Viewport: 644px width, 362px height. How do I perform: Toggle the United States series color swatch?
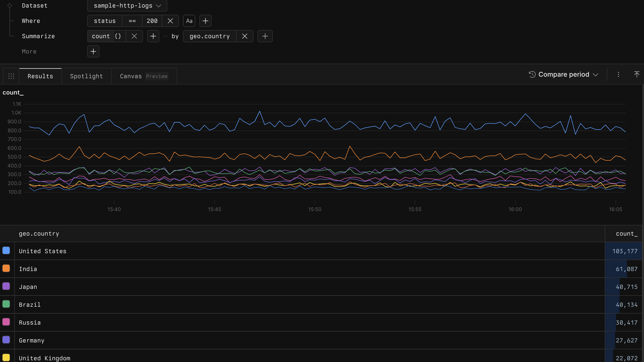(6, 251)
